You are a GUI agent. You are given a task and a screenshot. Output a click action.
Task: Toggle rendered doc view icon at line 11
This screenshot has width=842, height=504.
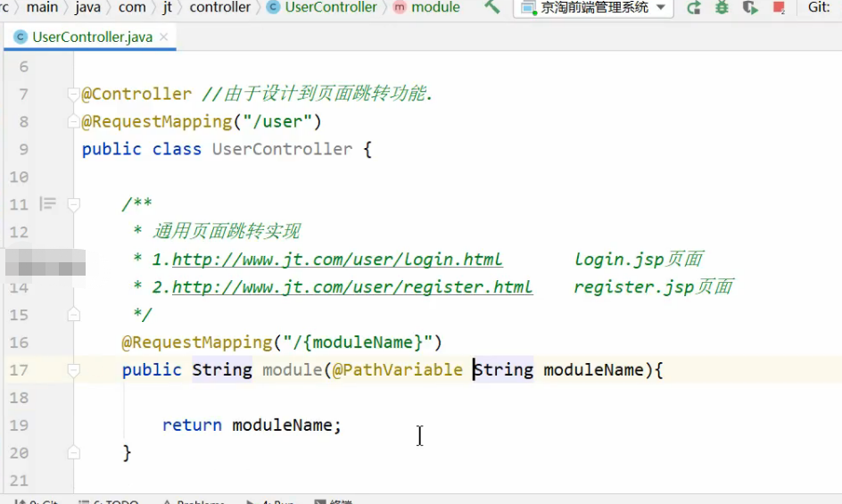coord(48,203)
